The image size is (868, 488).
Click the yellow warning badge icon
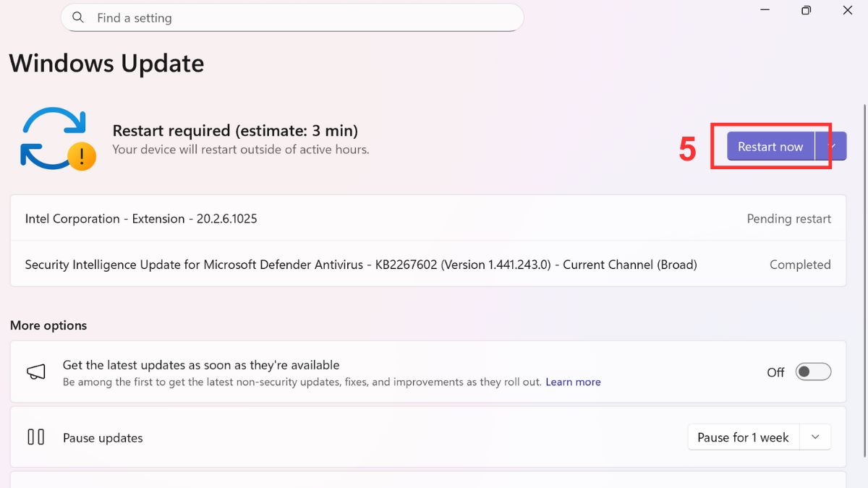[x=82, y=155]
